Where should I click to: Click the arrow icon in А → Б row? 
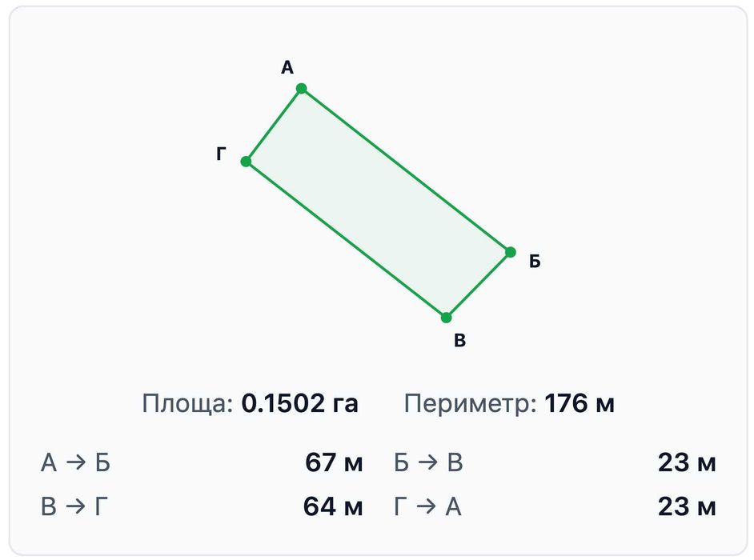click(x=76, y=462)
